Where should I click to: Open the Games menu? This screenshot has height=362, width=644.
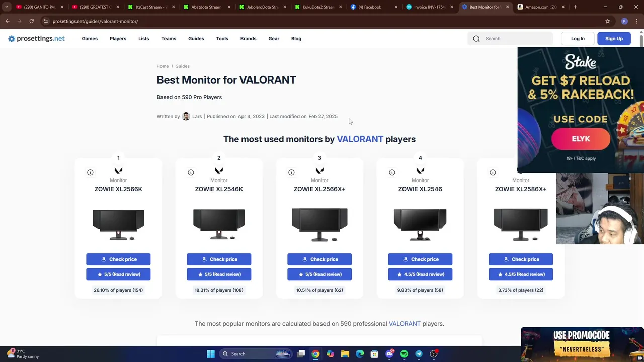click(x=90, y=39)
